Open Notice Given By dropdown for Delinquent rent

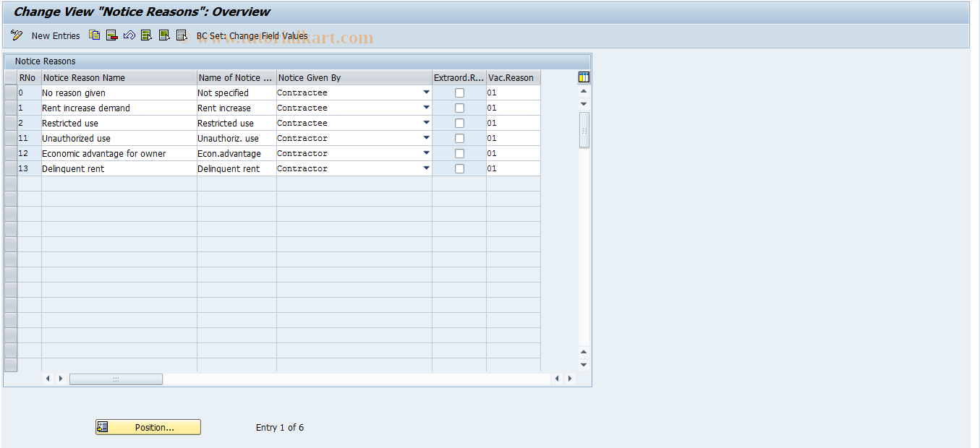[426, 168]
